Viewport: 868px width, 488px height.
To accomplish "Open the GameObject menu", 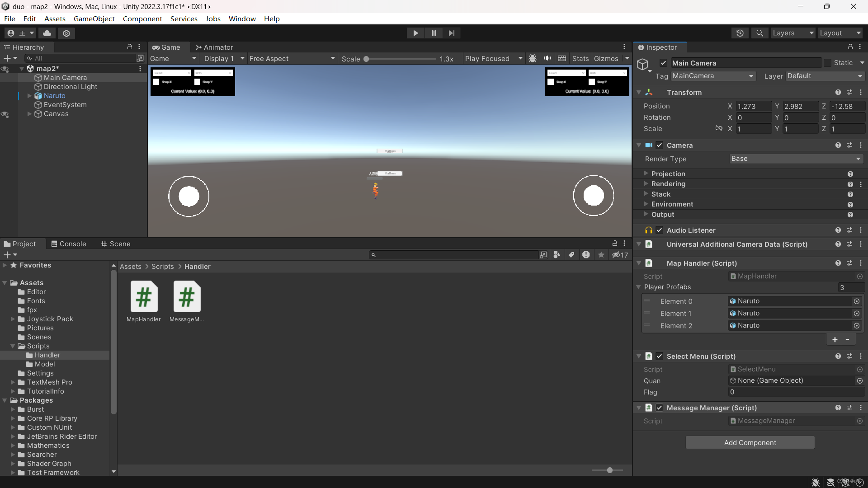I will [x=94, y=19].
